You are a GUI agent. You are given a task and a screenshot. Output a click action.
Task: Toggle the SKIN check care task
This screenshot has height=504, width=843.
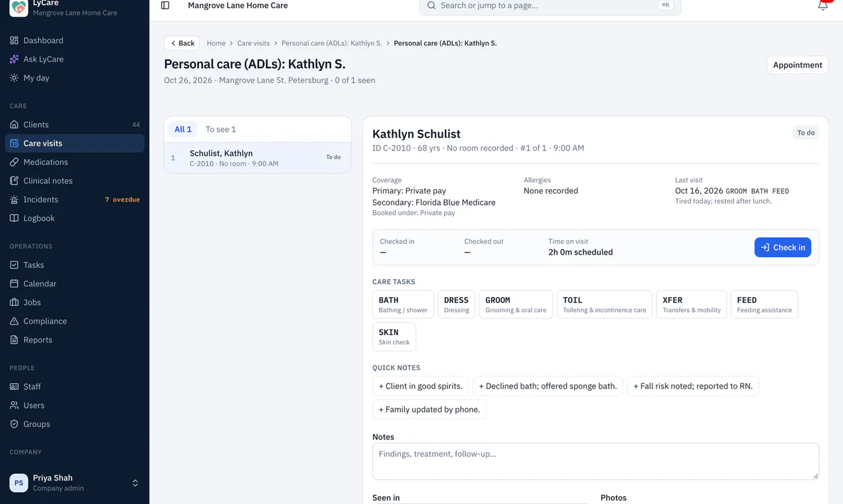pos(394,337)
